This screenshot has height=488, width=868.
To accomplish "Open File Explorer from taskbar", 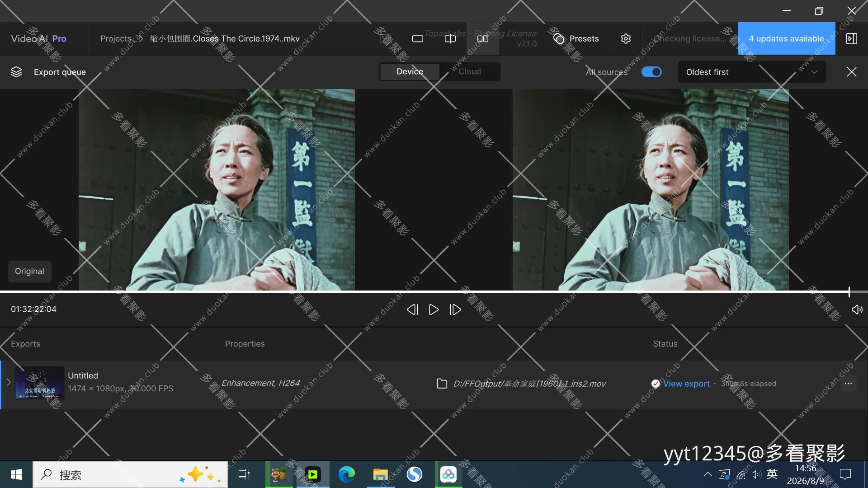I will pyautogui.click(x=380, y=474).
